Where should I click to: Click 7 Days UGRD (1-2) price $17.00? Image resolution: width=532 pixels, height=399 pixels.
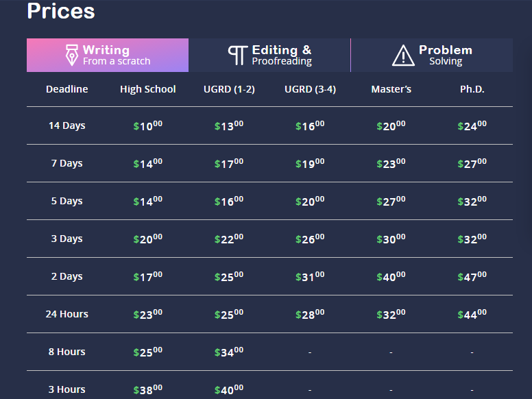(229, 163)
